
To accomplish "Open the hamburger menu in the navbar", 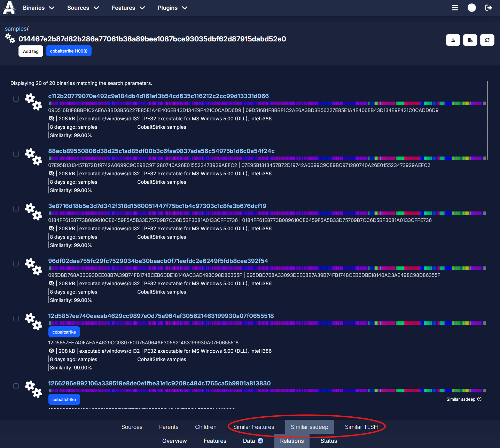I will pos(455,8).
